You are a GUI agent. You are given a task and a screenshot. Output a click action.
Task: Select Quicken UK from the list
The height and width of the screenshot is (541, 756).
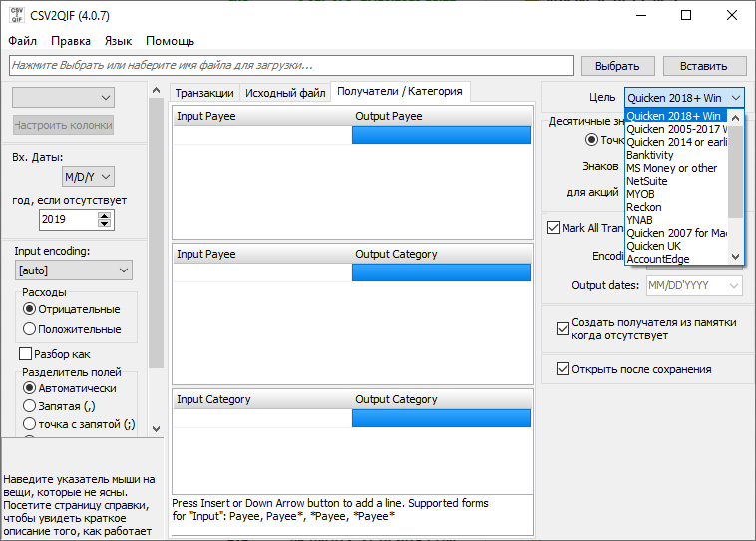pos(676,246)
